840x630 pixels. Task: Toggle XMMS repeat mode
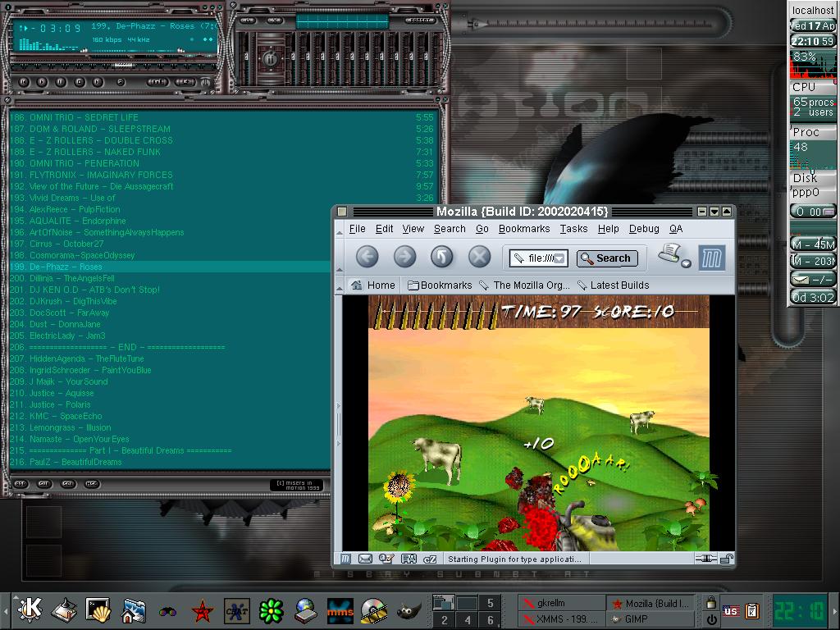click(185, 82)
